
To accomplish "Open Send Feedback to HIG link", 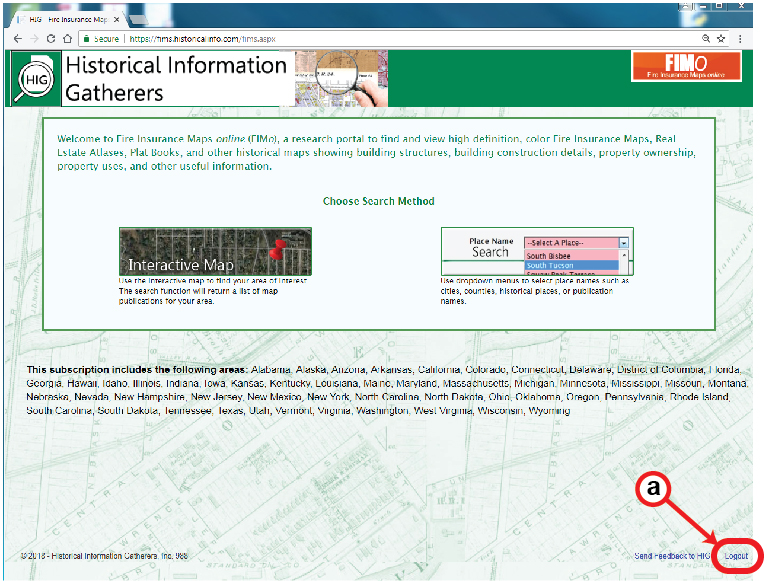I will 672,555.
